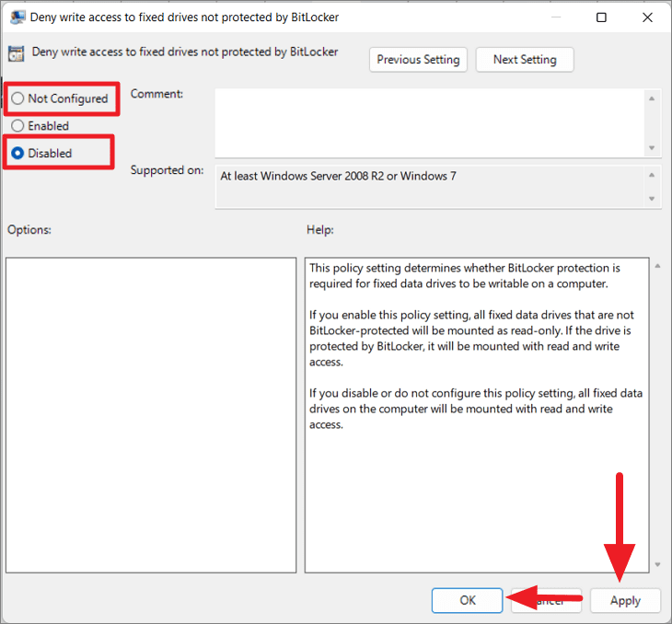Screen dimensions: 672x624
Task: Click the Apply button
Action: (x=625, y=600)
